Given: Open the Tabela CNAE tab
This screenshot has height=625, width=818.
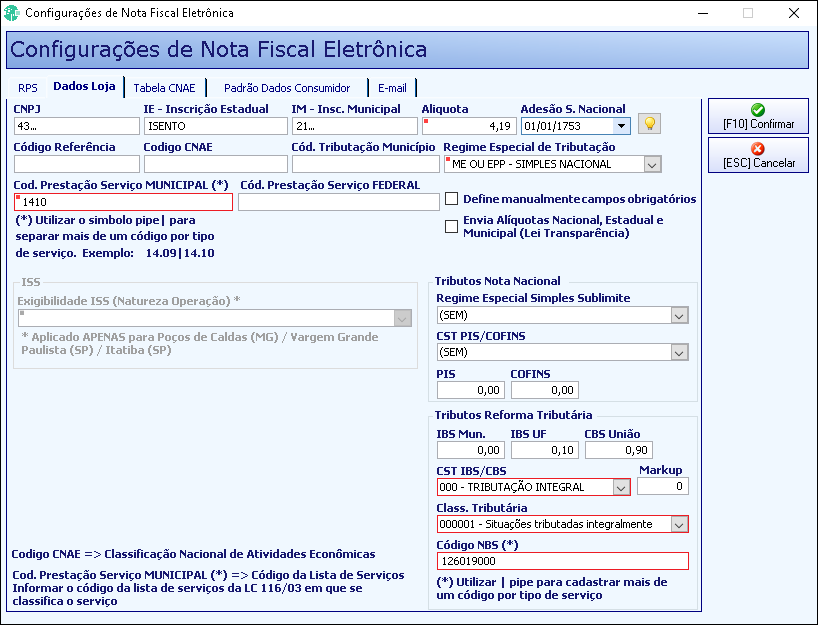Looking at the screenshot, I should click(164, 88).
